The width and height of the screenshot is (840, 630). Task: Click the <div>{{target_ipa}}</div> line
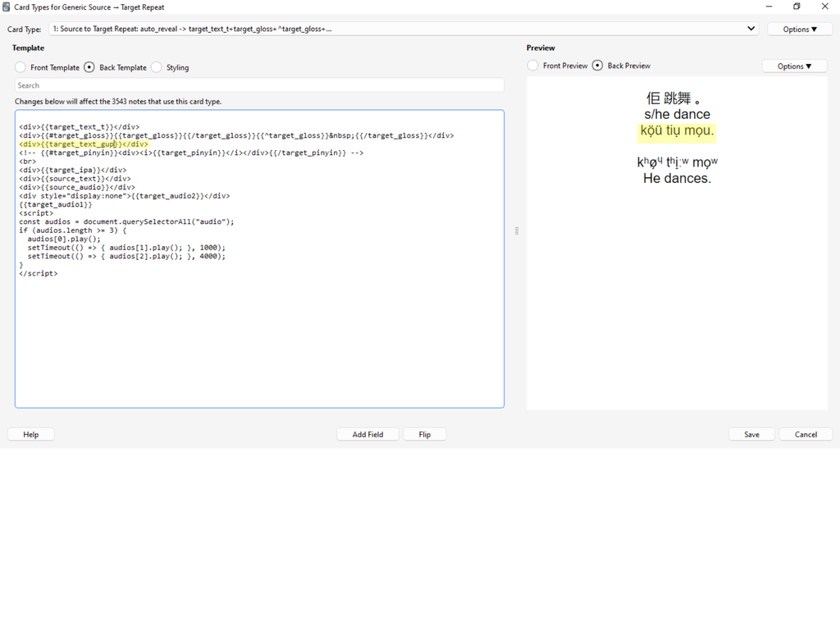click(x=73, y=171)
